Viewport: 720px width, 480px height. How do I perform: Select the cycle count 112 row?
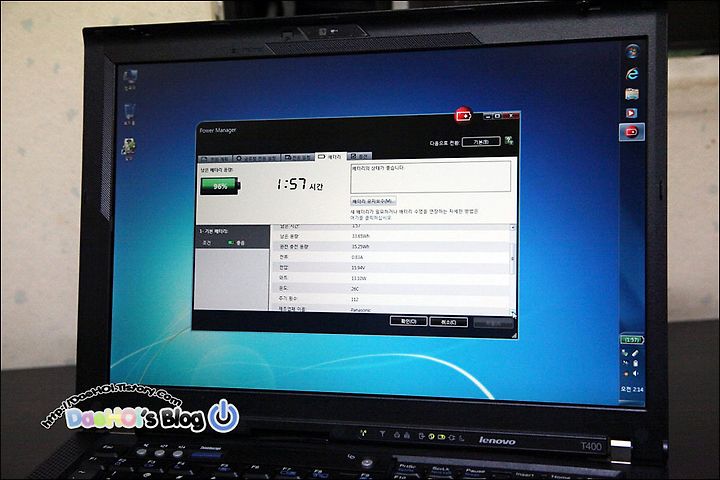pos(391,299)
